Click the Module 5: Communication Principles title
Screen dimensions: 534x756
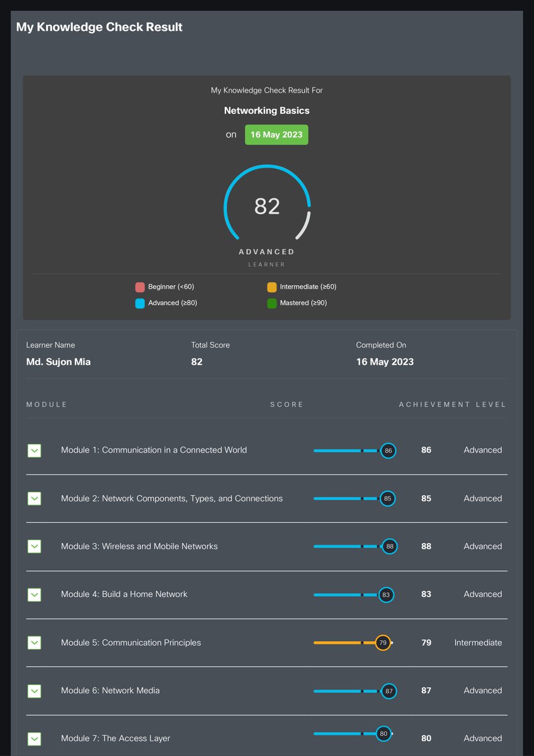coord(131,643)
